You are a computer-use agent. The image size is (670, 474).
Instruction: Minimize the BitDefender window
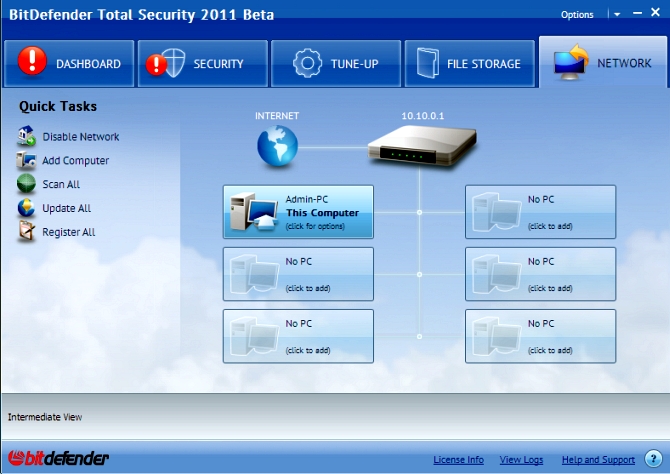638,13
